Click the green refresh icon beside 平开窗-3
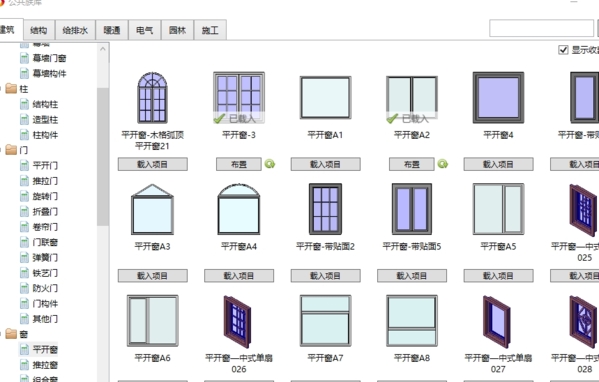The width and height of the screenshot is (599, 382). (x=270, y=164)
